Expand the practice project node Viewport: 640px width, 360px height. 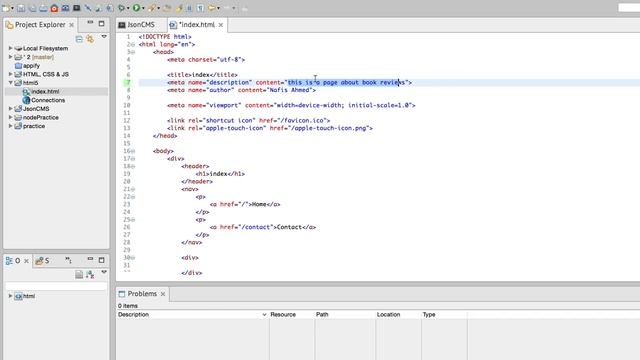pyautogui.click(x=10, y=126)
